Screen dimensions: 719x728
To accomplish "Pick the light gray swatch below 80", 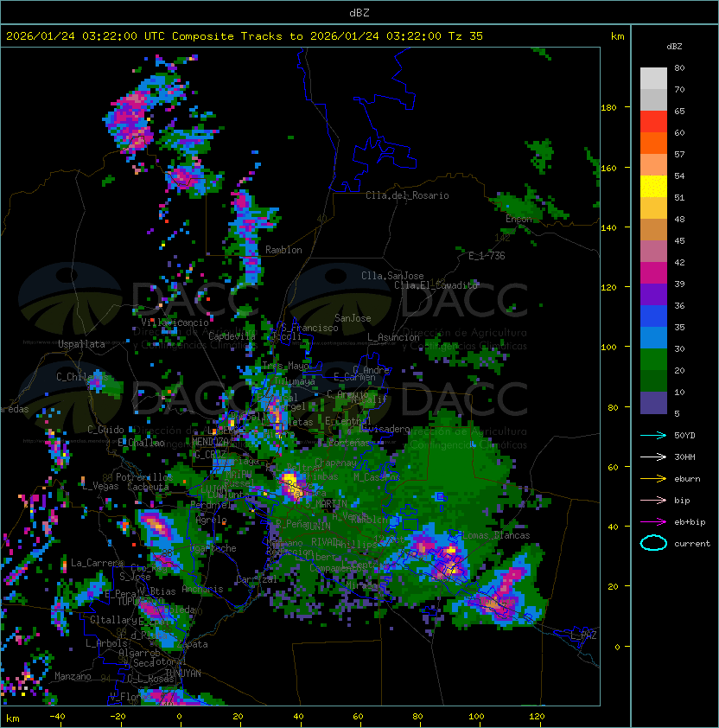I will [x=653, y=79].
